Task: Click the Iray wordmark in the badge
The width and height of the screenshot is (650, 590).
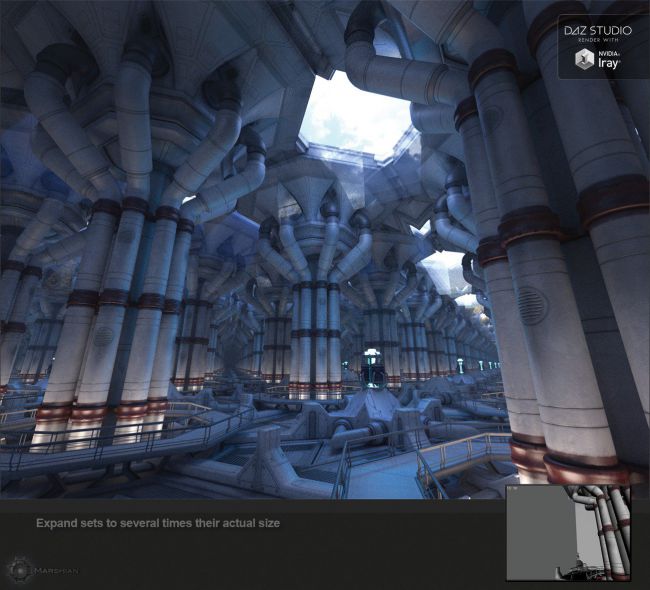Action: click(610, 63)
